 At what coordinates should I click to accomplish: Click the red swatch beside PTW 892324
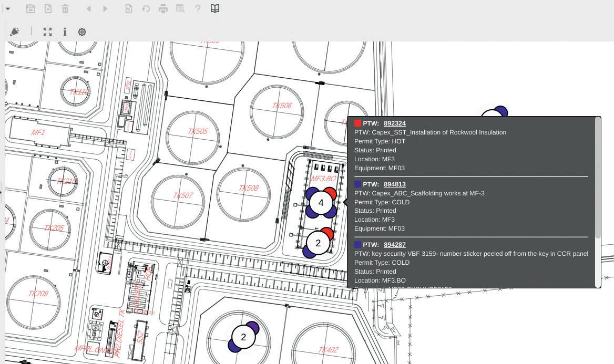pyautogui.click(x=358, y=123)
